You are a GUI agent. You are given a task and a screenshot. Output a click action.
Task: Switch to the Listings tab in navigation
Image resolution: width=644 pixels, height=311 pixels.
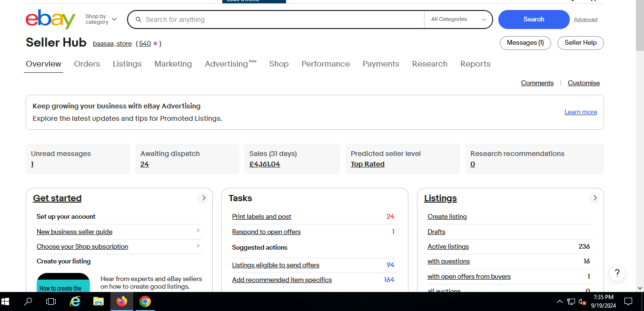pyautogui.click(x=127, y=64)
